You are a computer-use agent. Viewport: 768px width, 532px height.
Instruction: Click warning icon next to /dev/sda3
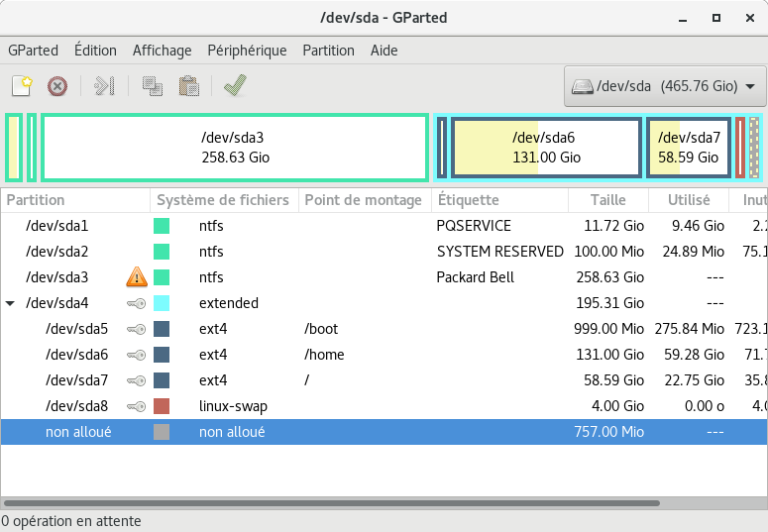tap(137, 277)
